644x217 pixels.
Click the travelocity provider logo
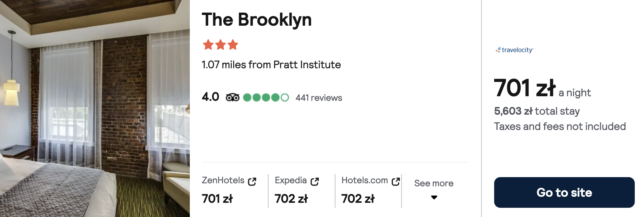[514, 50]
